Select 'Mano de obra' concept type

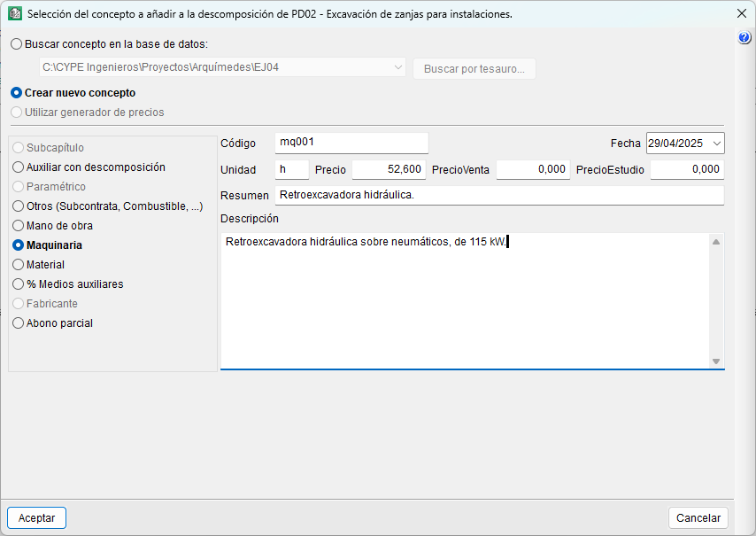[x=18, y=226]
